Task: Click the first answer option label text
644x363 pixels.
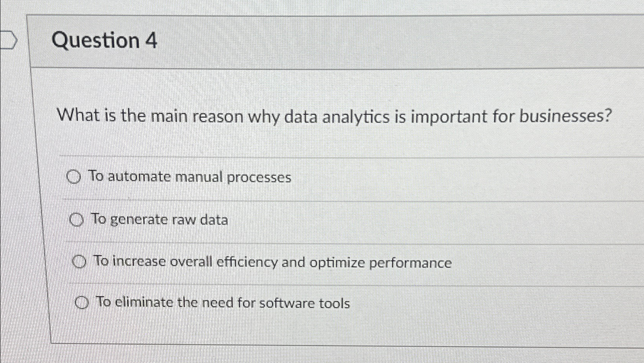Action: (x=190, y=177)
